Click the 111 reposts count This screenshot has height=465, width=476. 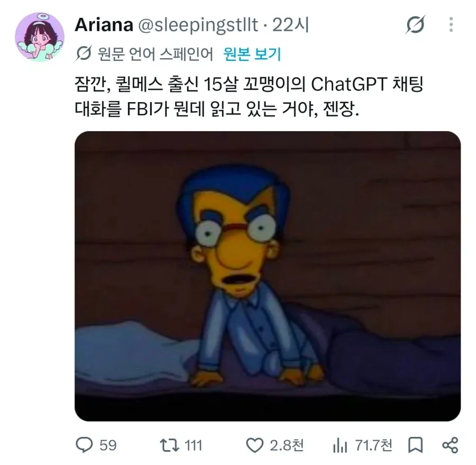(x=194, y=445)
